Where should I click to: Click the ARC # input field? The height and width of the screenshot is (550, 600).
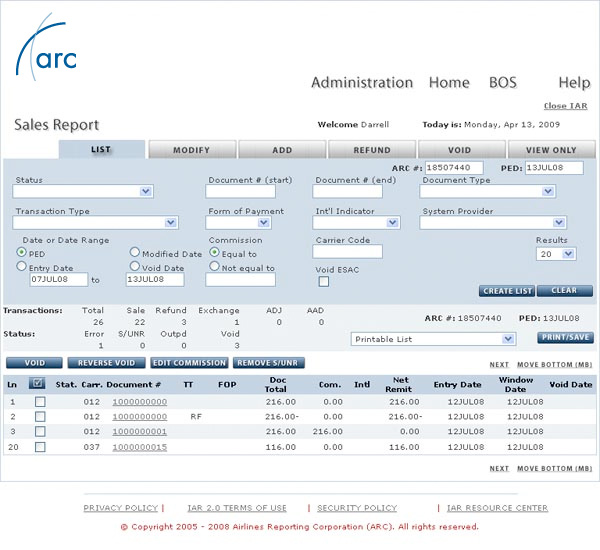(454, 168)
